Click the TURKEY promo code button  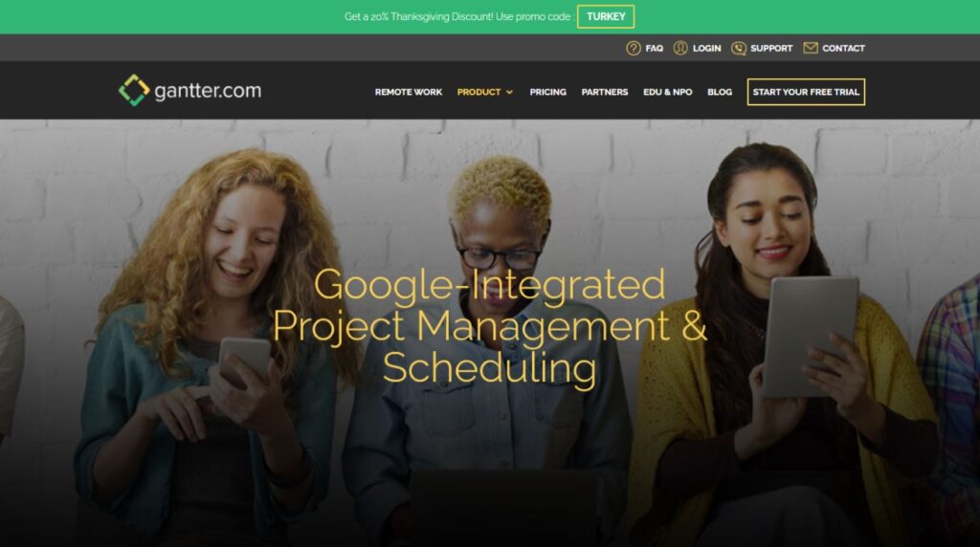pyautogui.click(x=606, y=17)
